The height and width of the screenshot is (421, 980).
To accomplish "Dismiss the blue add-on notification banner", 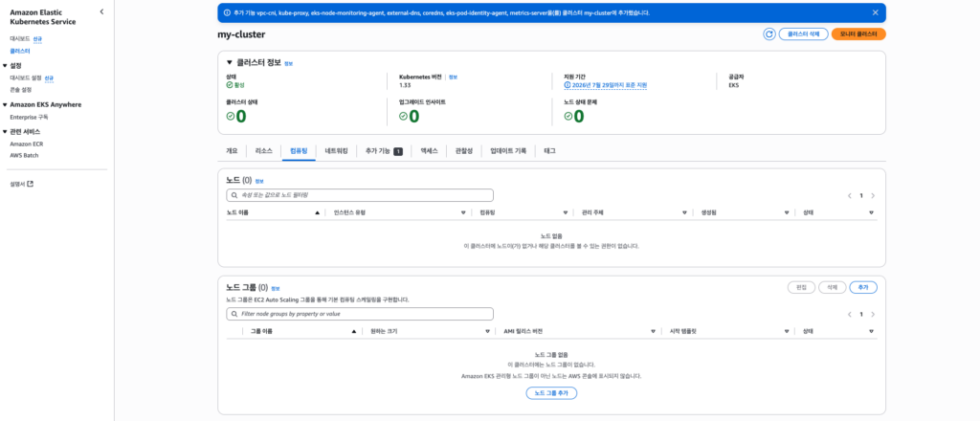I will [x=875, y=12].
